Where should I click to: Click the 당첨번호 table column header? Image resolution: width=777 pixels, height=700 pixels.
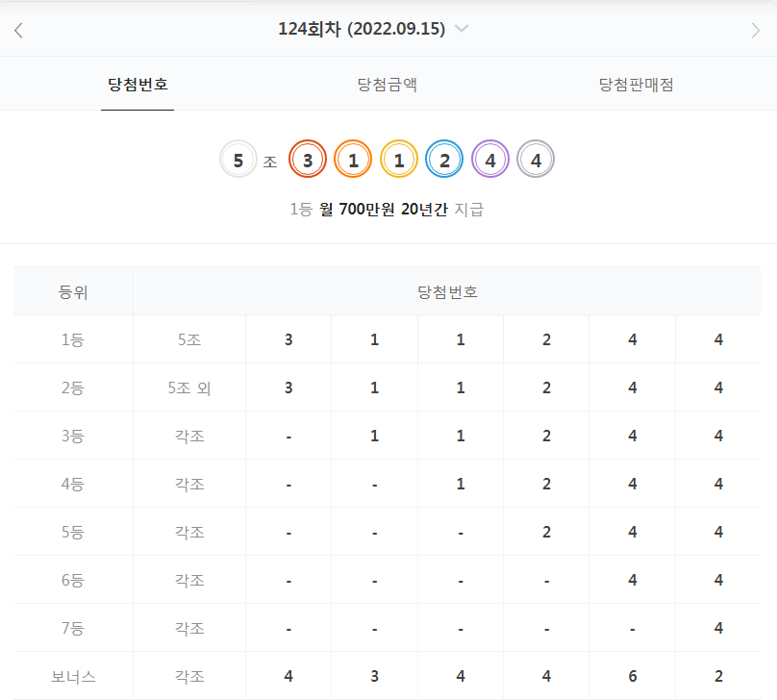pos(447,291)
